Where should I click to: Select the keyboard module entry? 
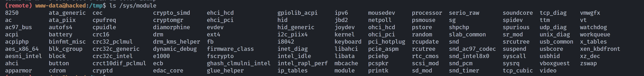coord(348,42)
